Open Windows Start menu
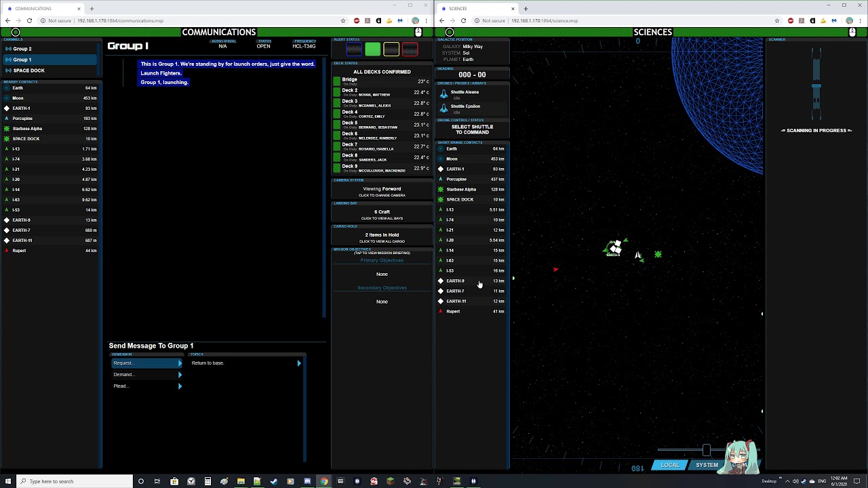 tap(9, 481)
